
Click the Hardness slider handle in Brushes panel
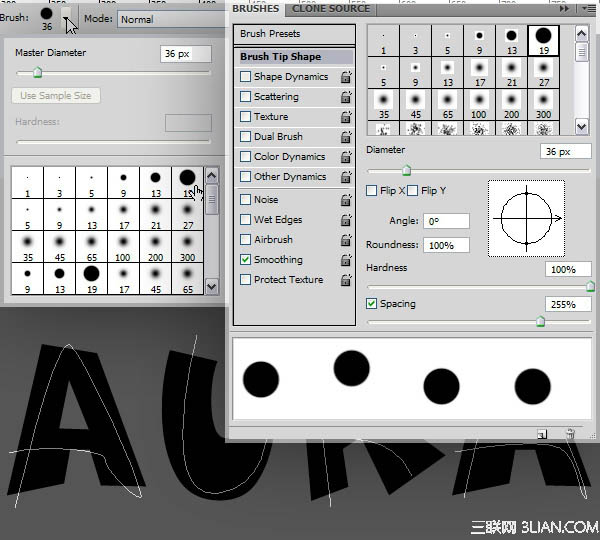pyautogui.click(x=590, y=286)
